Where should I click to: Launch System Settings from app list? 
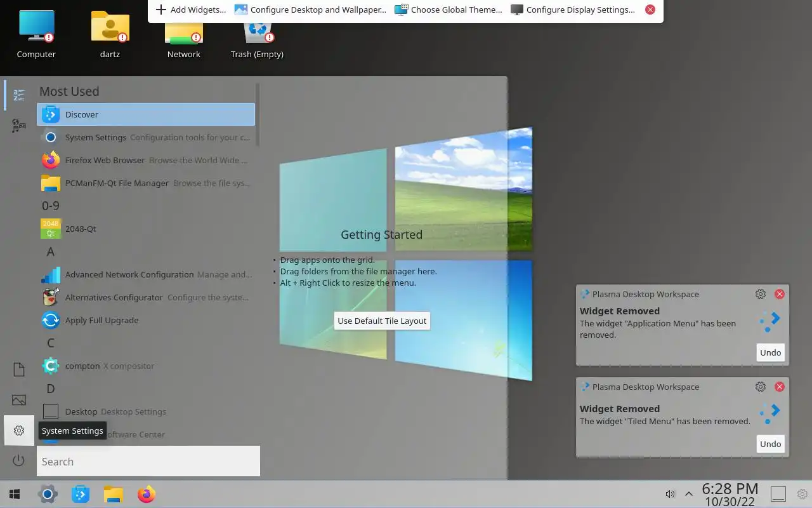146,137
